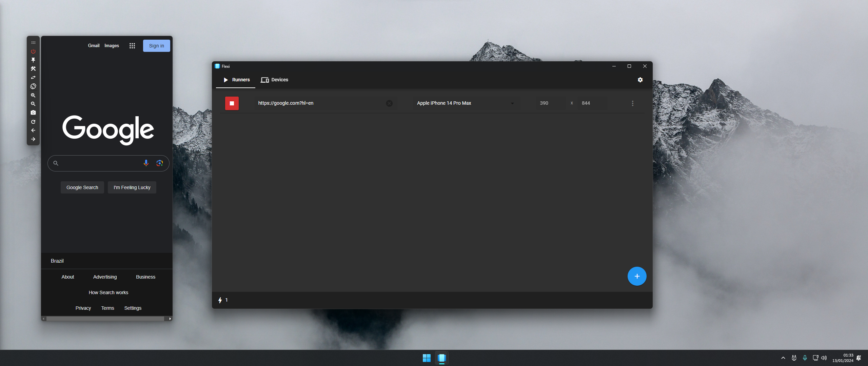Image resolution: width=868 pixels, height=366 pixels.
Task: Open the Settings footer link on Google
Action: (133, 308)
